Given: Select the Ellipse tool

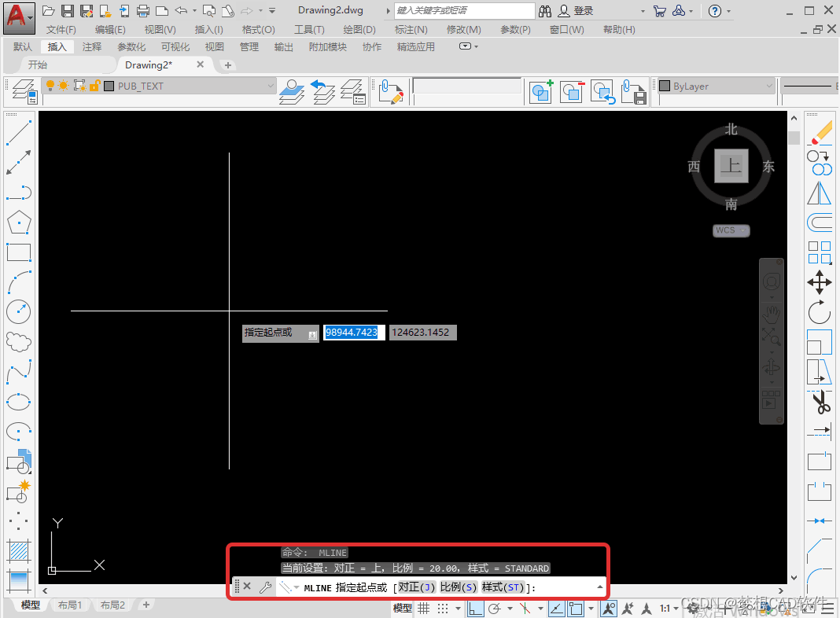Looking at the screenshot, I should point(19,402).
